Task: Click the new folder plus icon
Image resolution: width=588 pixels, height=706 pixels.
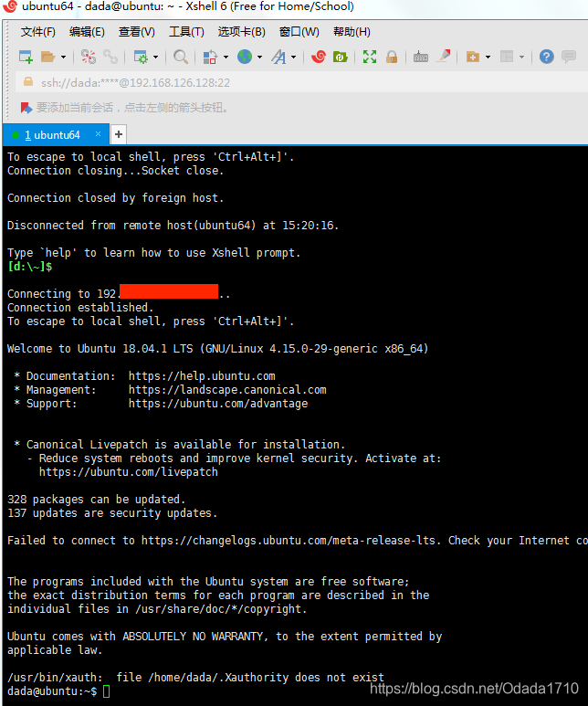Action: [x=472, y=57]
